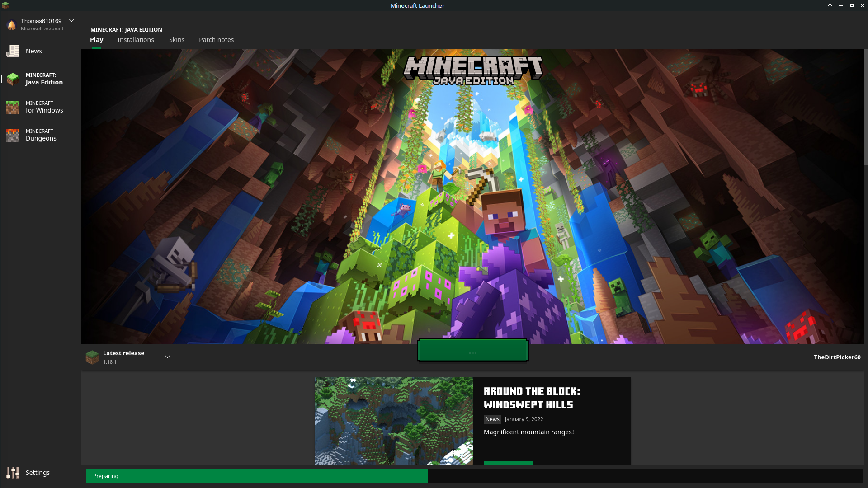
Task: Expand the Latest release version dropdown
Action: [167, 357]
